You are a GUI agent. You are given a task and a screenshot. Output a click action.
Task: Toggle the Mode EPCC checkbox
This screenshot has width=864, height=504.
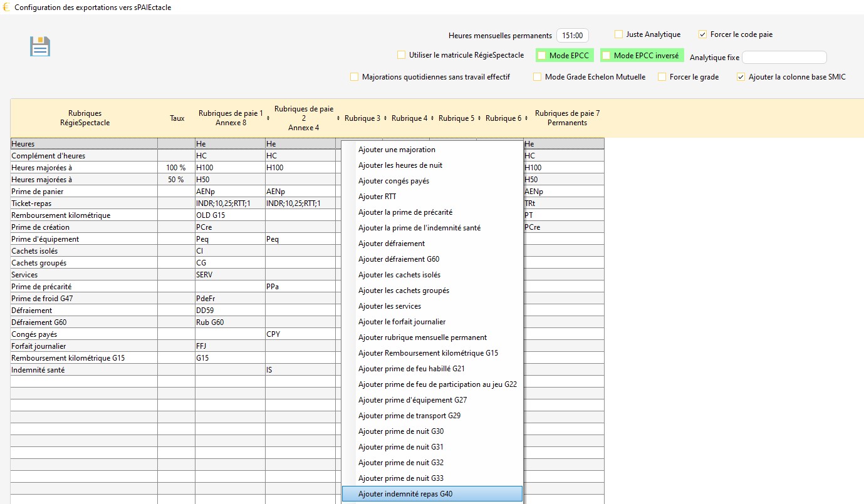click(x=542, y=56)
